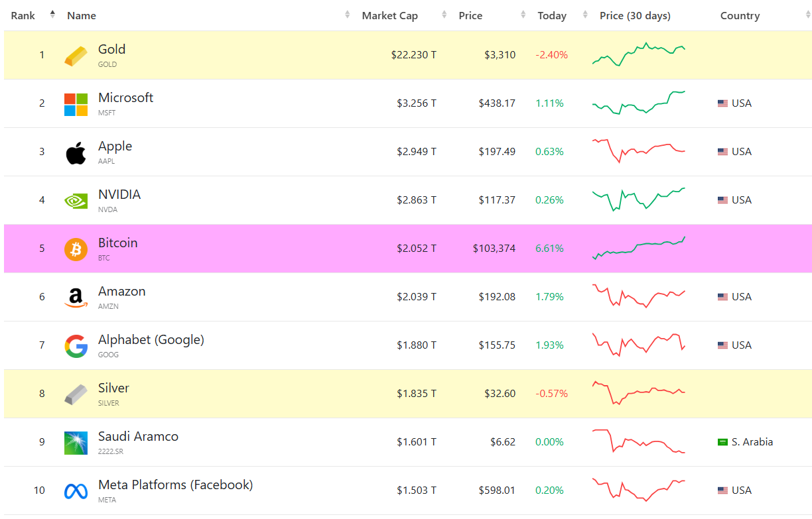Screen dimensions: 812x519
Task: Click Bitcoin daily change 6.61%
Action: 550,249
